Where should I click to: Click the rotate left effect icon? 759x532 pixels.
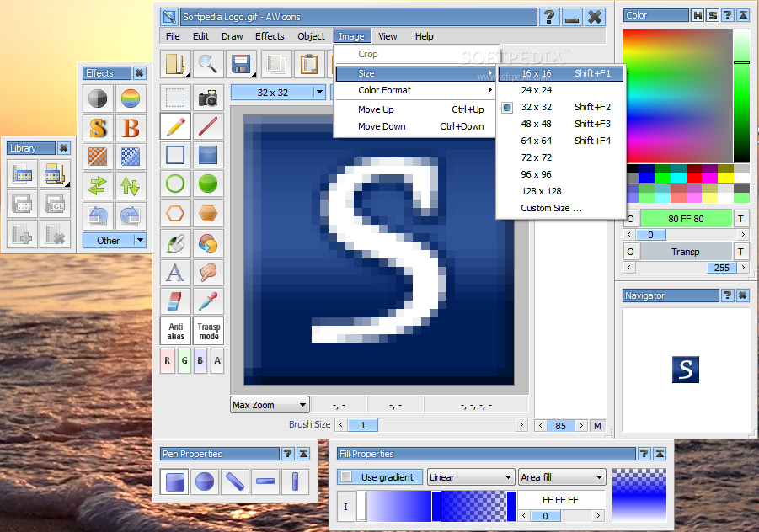98,215
